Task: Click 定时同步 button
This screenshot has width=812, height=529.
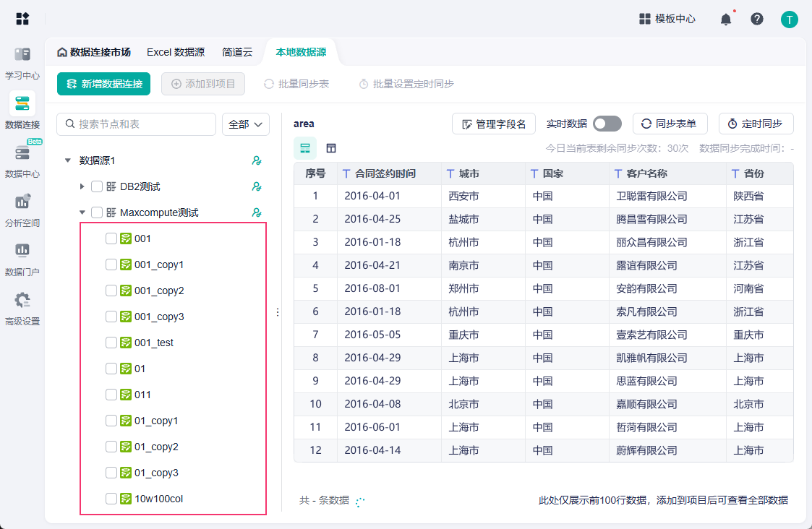Action: (x=756, y=124)
